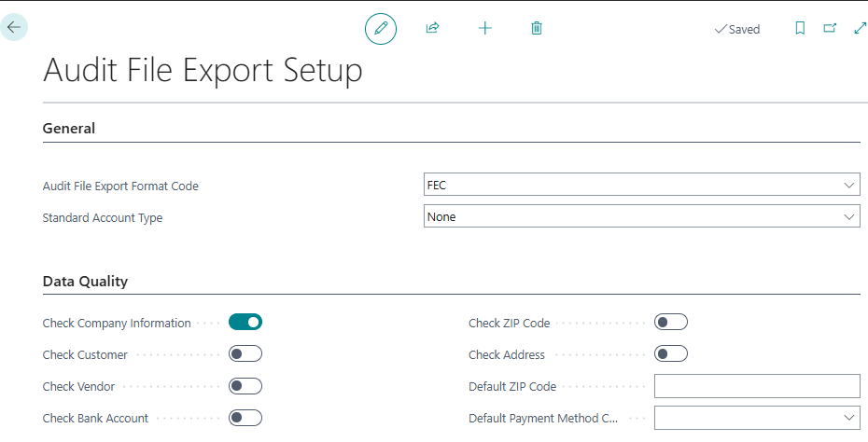
Task: Enable the Check Address toggle
Action: [671, 354]
